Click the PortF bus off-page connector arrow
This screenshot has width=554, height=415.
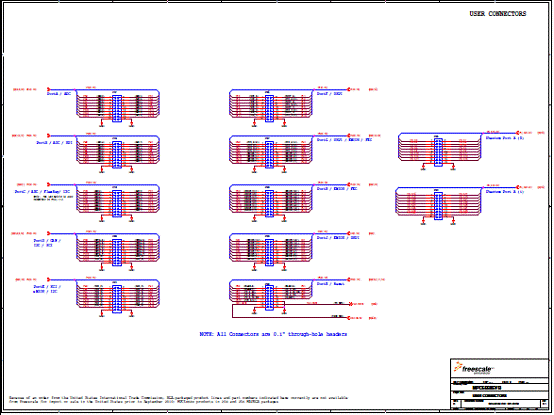point(349,90)
